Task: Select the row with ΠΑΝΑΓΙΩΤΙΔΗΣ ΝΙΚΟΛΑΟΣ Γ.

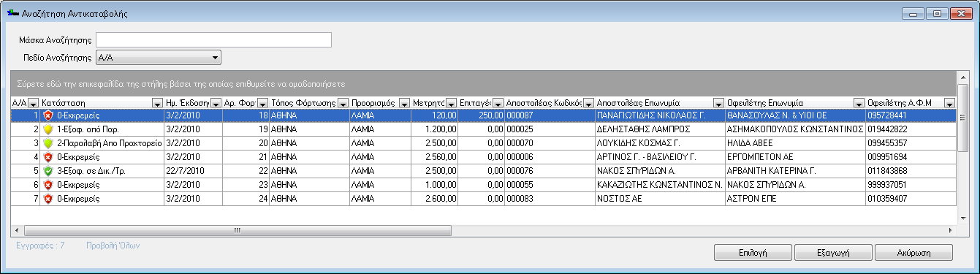Action: tap(484, 115)
